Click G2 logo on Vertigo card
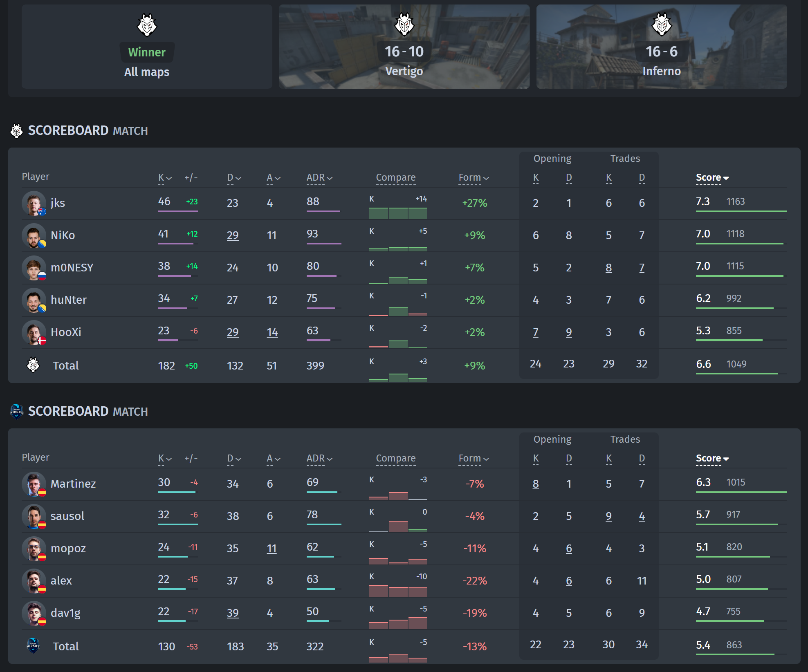The height and width of the screenshot is (672, 808). [404, 25]
